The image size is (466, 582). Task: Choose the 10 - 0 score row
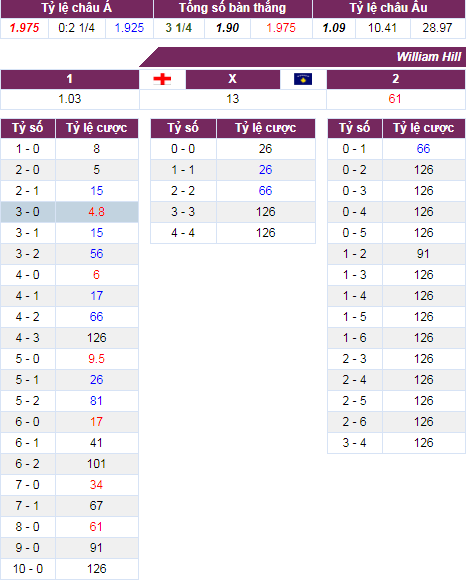point(69,569)
